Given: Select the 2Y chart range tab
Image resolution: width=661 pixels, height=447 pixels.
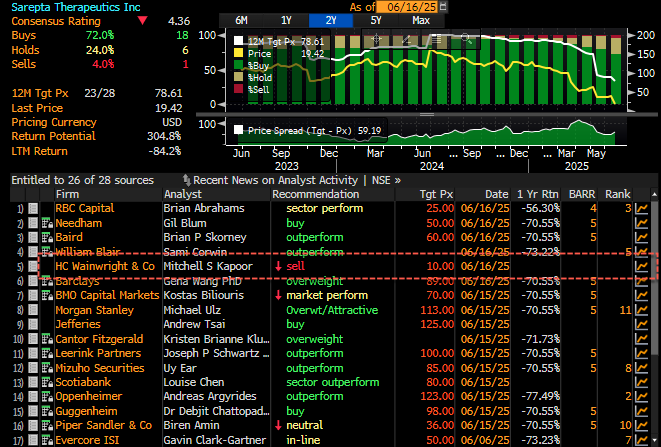Looking at the screenshot, I should (331, 20).
